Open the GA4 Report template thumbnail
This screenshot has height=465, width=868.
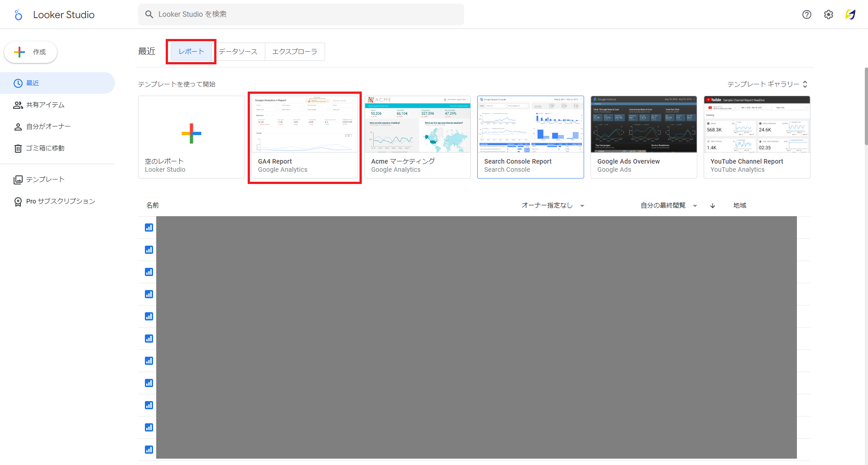click(x=304, y=125)
